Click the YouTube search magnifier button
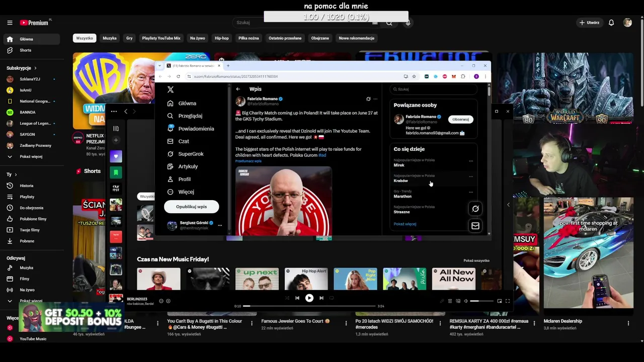The height and width of the screenshot is (362, 644). pos(389,23)
